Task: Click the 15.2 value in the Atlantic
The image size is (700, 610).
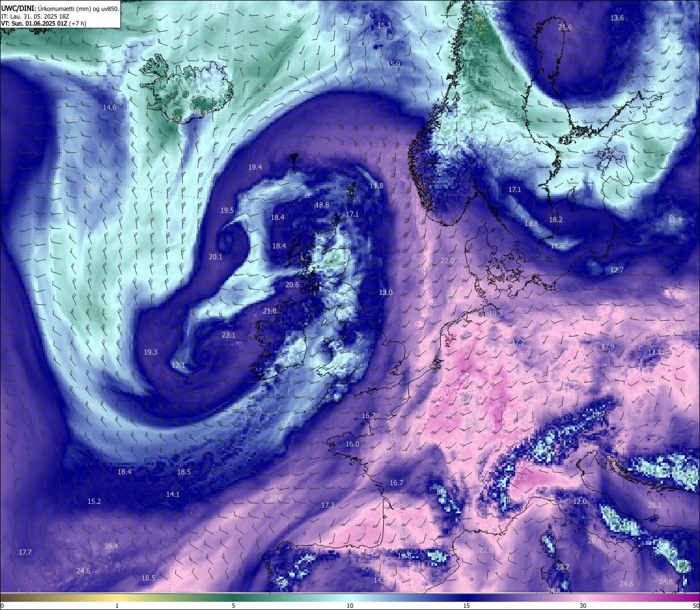Action: [x=94, y=502]
